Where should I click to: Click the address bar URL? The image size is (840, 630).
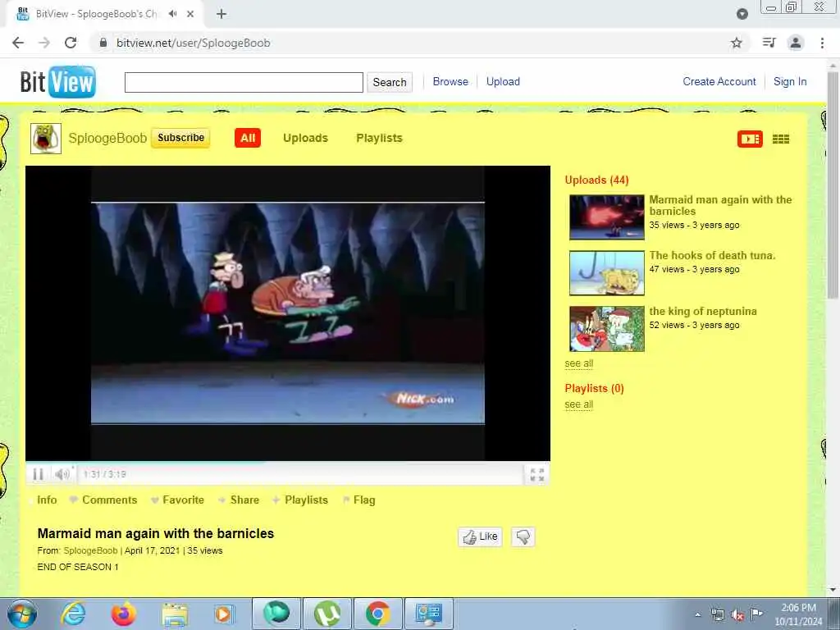point(193,43)
